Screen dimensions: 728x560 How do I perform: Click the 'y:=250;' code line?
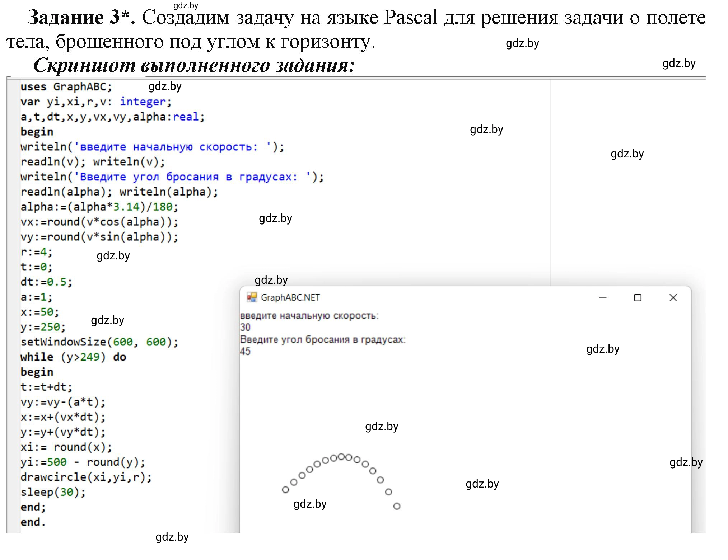click(x=43, y=327)
